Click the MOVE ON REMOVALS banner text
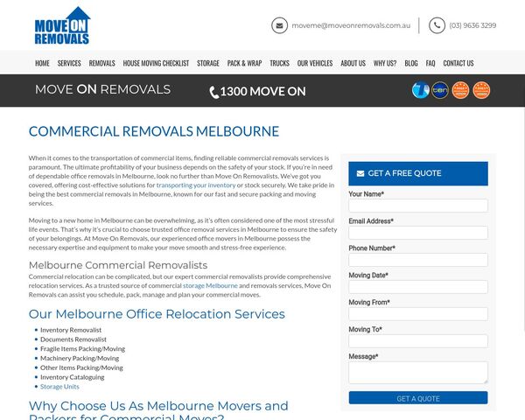The image size is (525, 420). 102,89
